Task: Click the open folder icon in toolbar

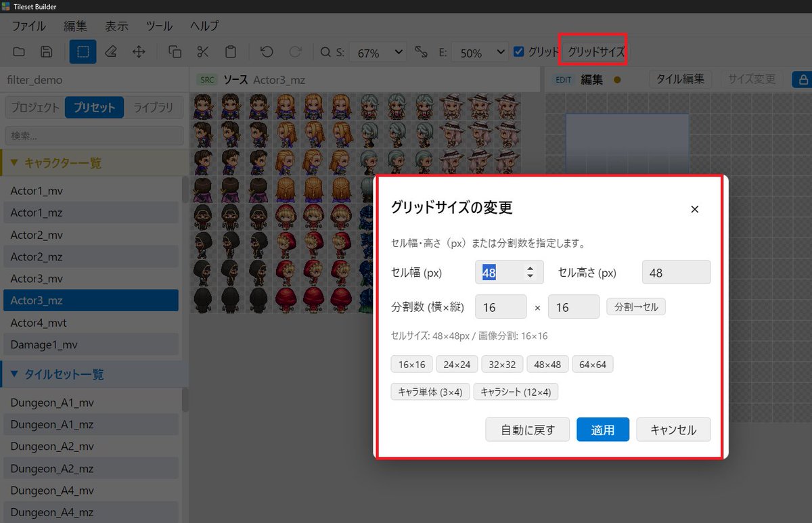Action: [19, 52]
